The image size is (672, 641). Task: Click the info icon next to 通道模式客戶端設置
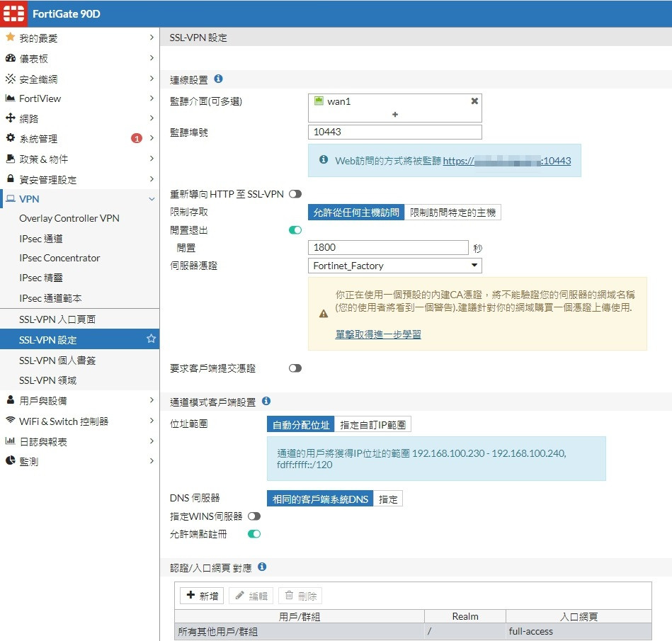pos(266,401)
